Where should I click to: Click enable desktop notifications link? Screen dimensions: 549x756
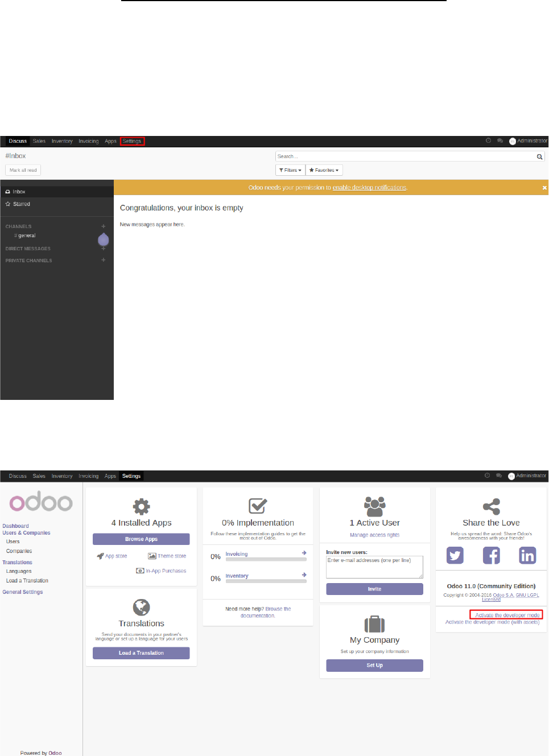pos(370,188)
